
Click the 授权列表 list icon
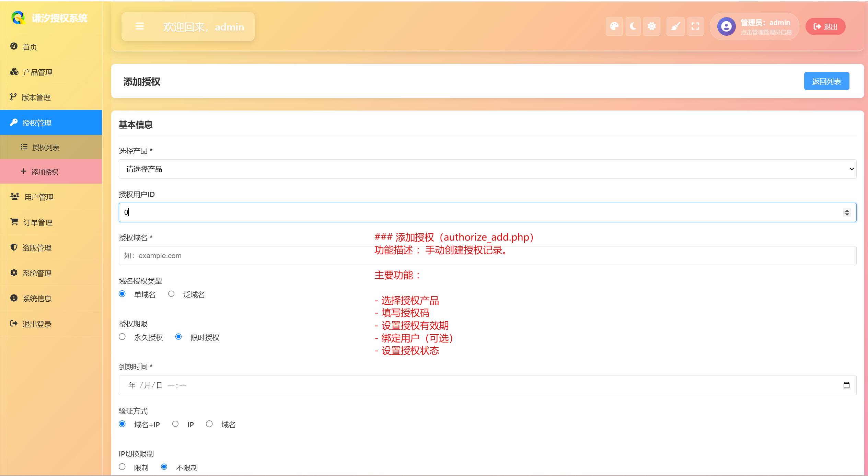24,147
